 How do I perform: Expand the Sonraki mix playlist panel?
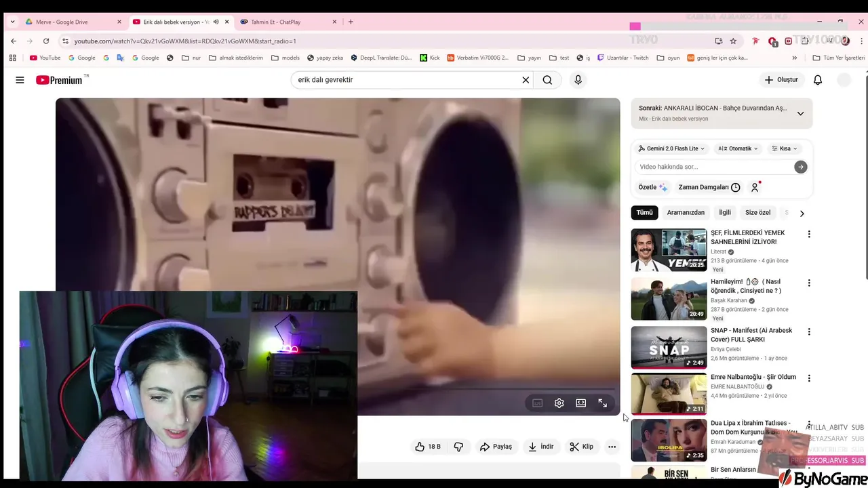click(800, 113)
